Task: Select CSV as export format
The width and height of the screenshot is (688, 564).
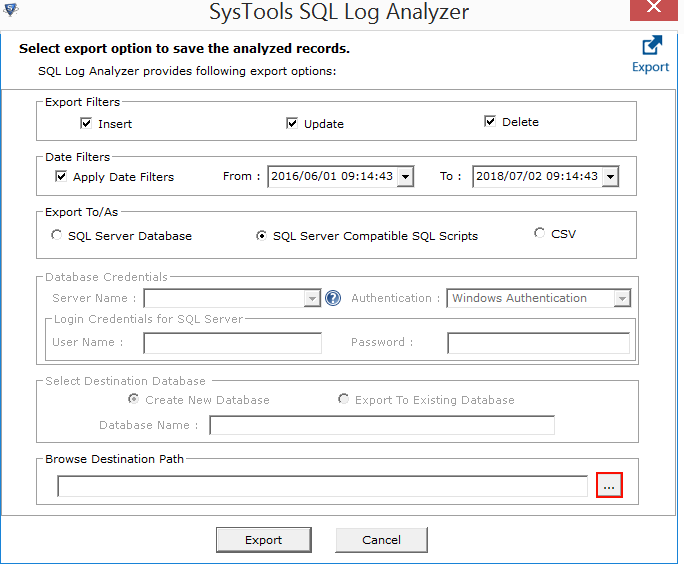Action: pyautogui.click(x=540, y=234)
